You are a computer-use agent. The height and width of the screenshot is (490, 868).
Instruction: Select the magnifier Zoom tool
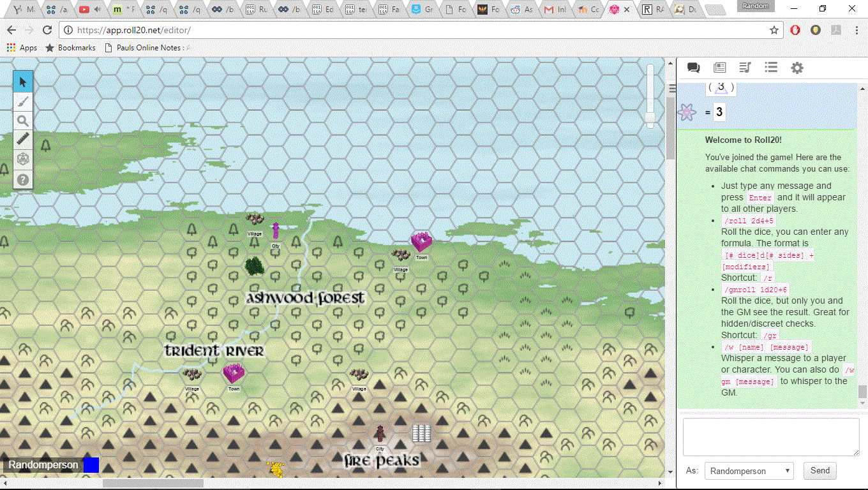[23, 121]
